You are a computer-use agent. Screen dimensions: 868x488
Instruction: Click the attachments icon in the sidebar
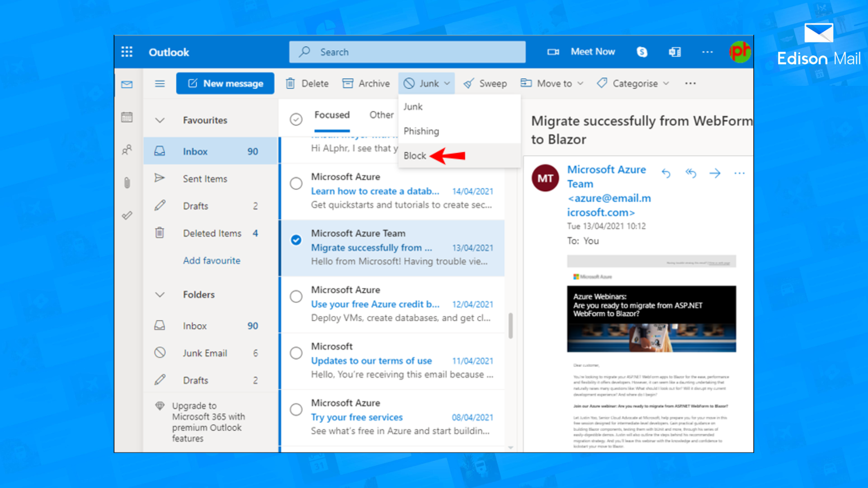127,183
